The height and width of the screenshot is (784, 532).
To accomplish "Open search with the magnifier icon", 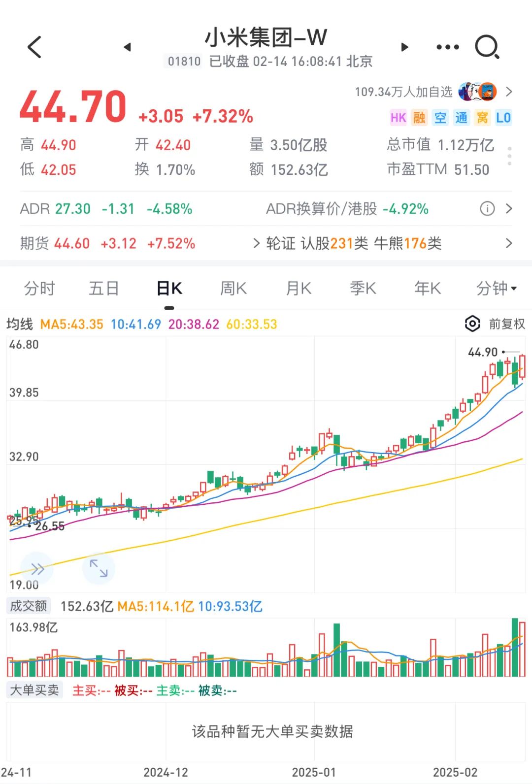I will [x=487, y=47].
